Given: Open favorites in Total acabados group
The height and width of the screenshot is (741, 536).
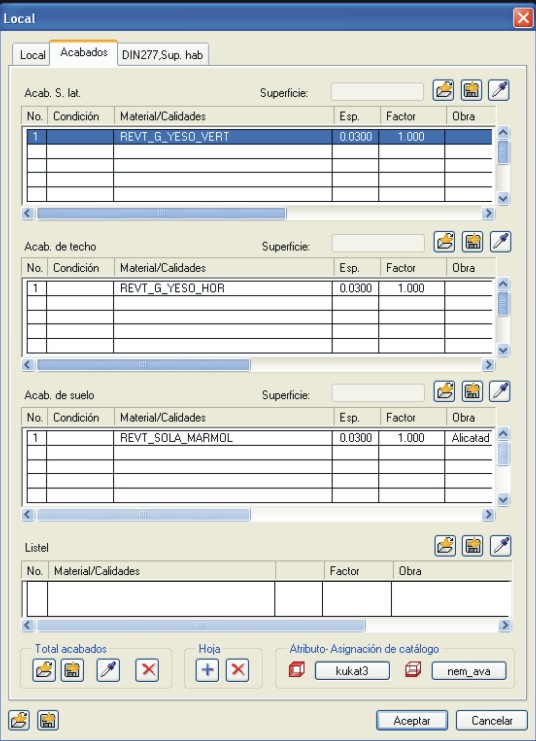Looking at the screenshot, I should [44, 670].
